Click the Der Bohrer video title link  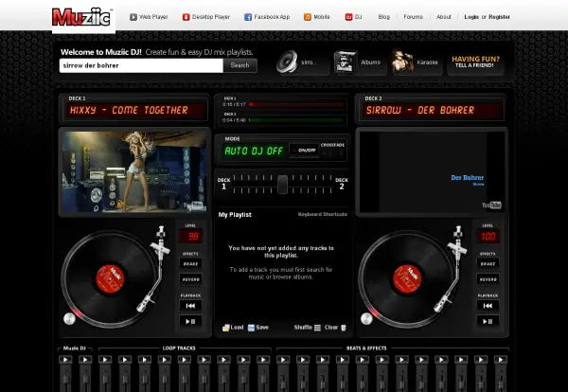(x=467, y=177)
